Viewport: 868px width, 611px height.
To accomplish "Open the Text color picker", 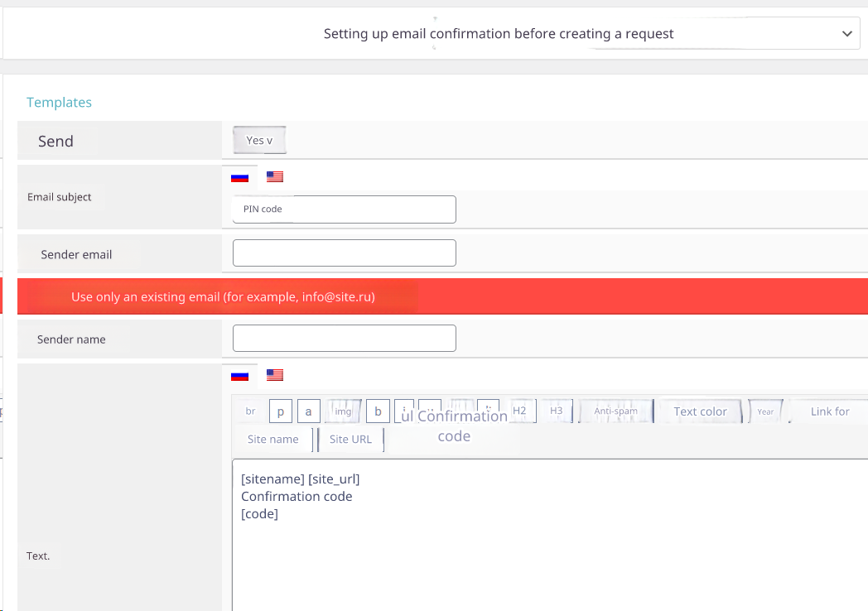I will [x=700, y=411].
